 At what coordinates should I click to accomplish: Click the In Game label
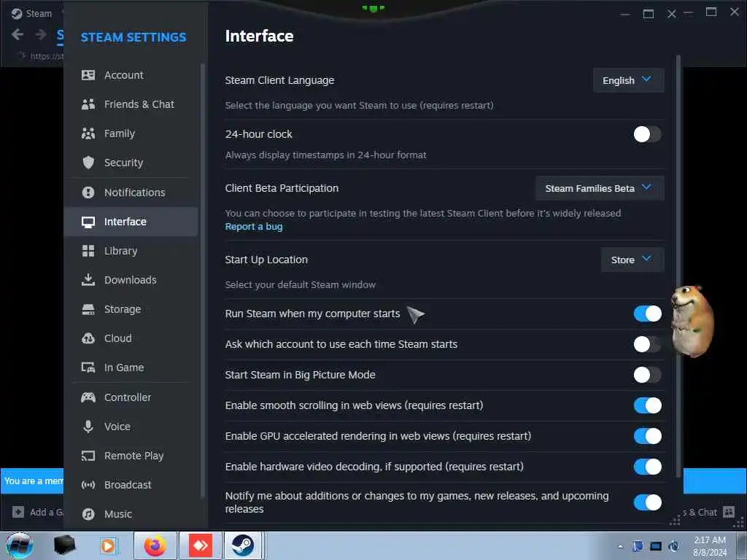pyautogui.click(x=124, y=367)
